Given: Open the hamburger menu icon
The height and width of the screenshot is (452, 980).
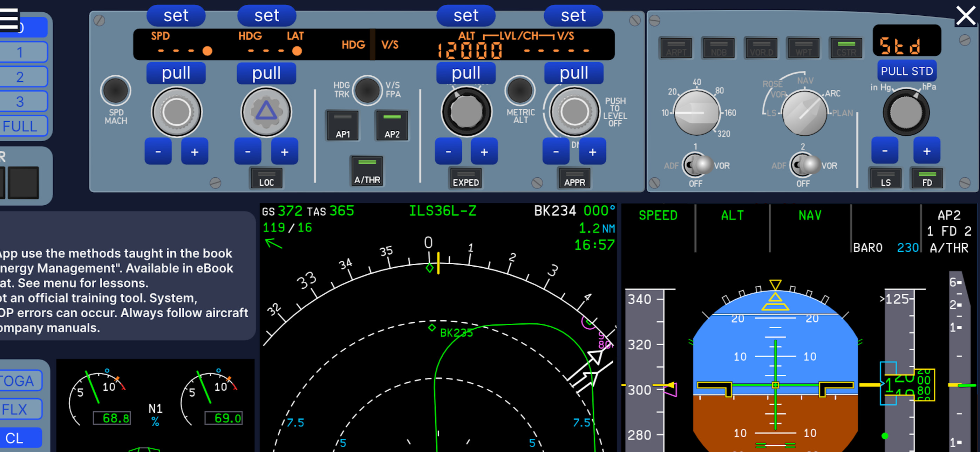Looking at the screenshot, I should click(x=9, y=19).
